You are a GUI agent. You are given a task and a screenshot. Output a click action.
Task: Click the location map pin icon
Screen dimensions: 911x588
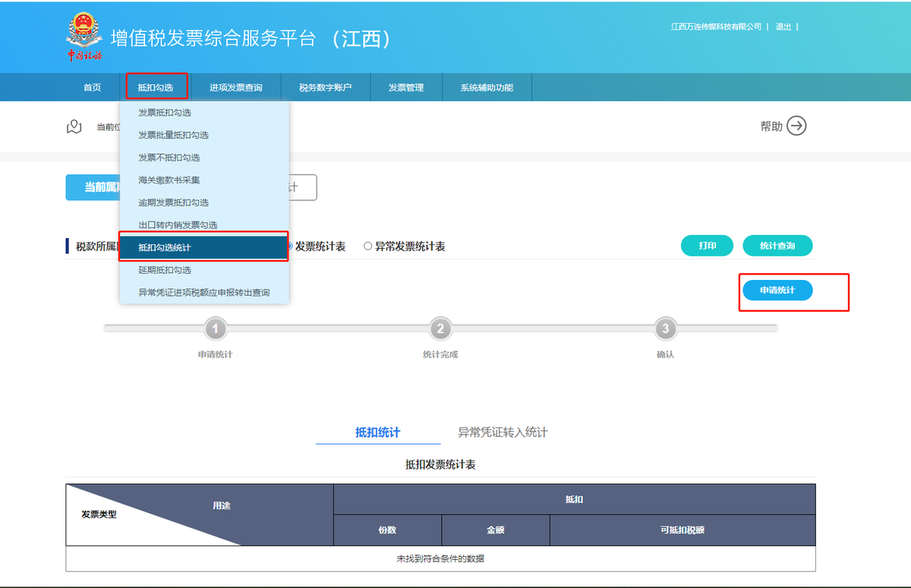(74, 127)
